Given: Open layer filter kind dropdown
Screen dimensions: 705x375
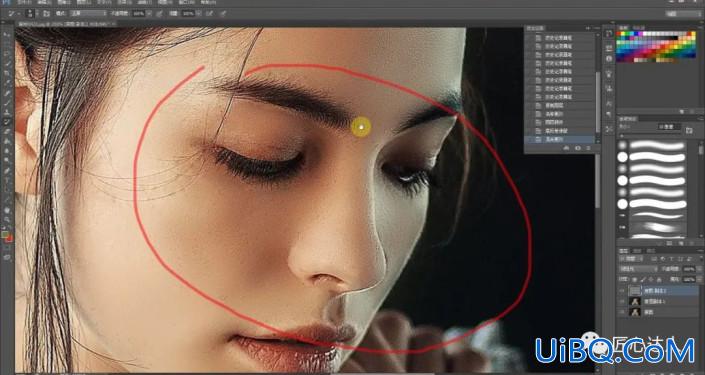Looking at the screenshot, I should tap(630, 259).
